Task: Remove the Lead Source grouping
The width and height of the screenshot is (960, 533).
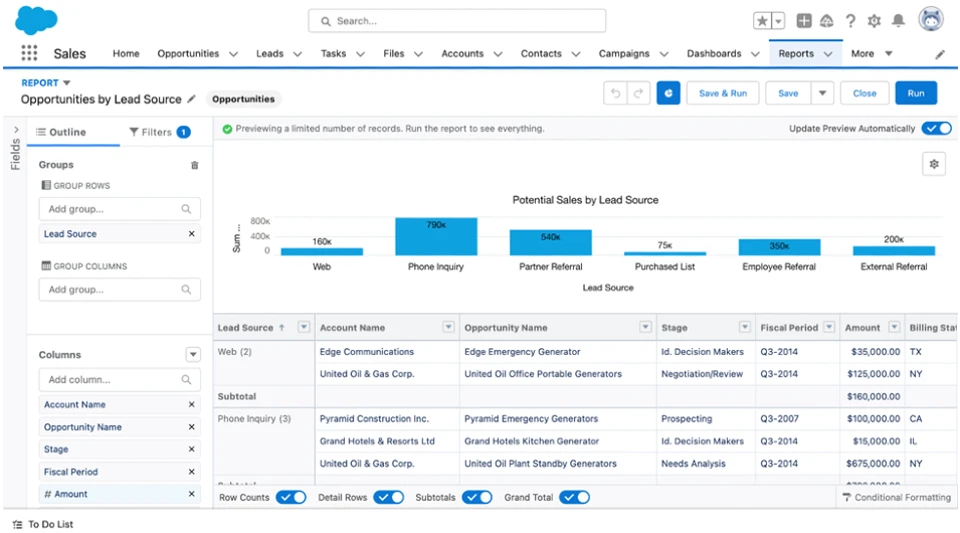Action: point(192,234)
